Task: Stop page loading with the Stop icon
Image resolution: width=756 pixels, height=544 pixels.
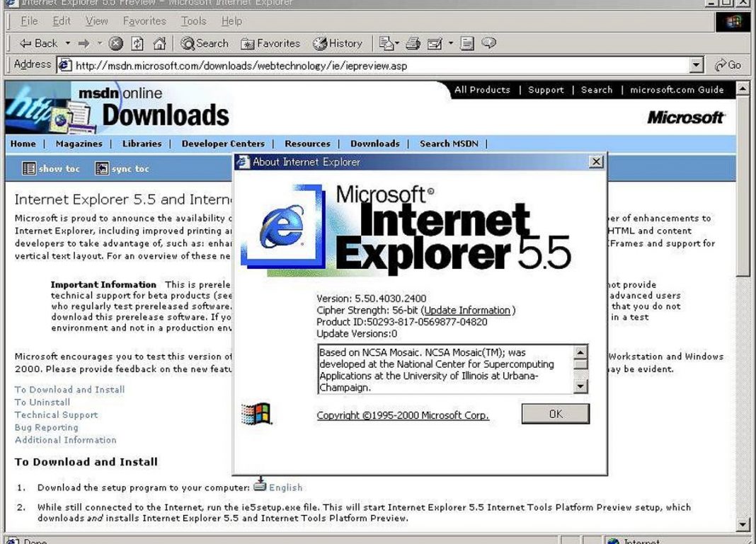Action: [x=115, y=44]
